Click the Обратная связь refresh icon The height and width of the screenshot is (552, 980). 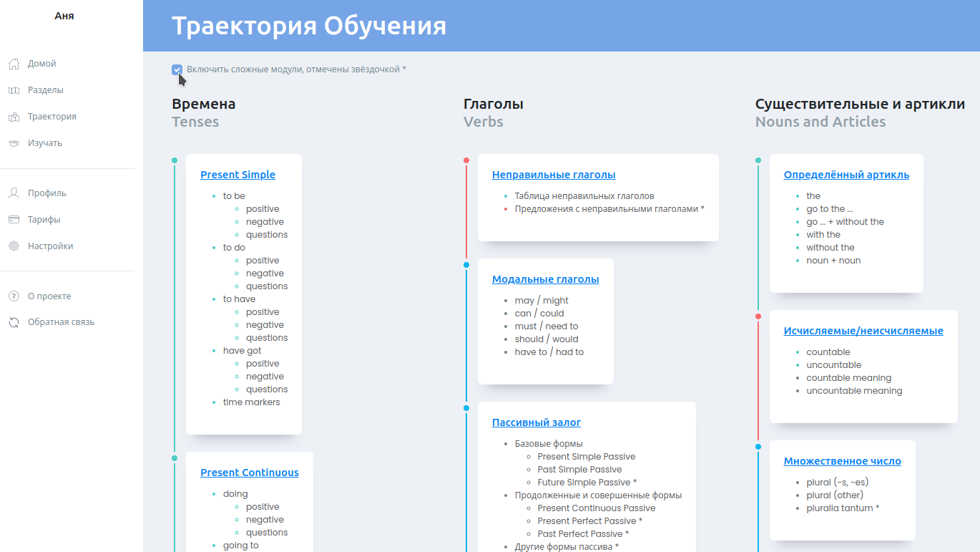[14, 323]
